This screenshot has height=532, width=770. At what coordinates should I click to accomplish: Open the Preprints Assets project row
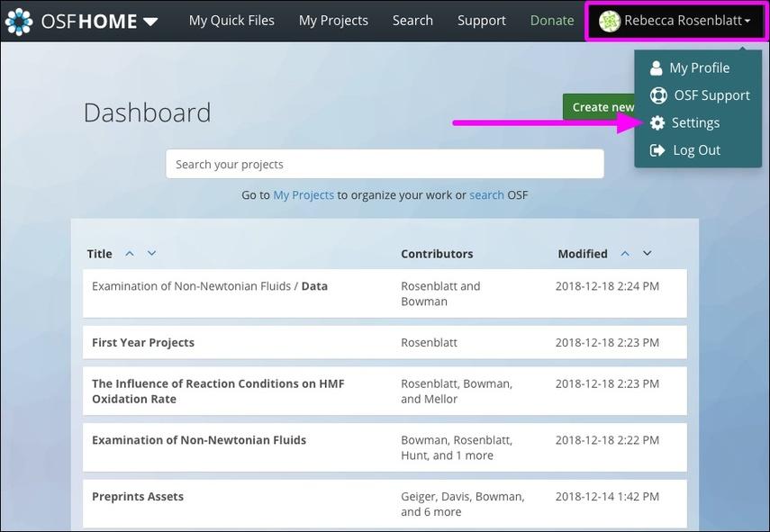(385, 504)
